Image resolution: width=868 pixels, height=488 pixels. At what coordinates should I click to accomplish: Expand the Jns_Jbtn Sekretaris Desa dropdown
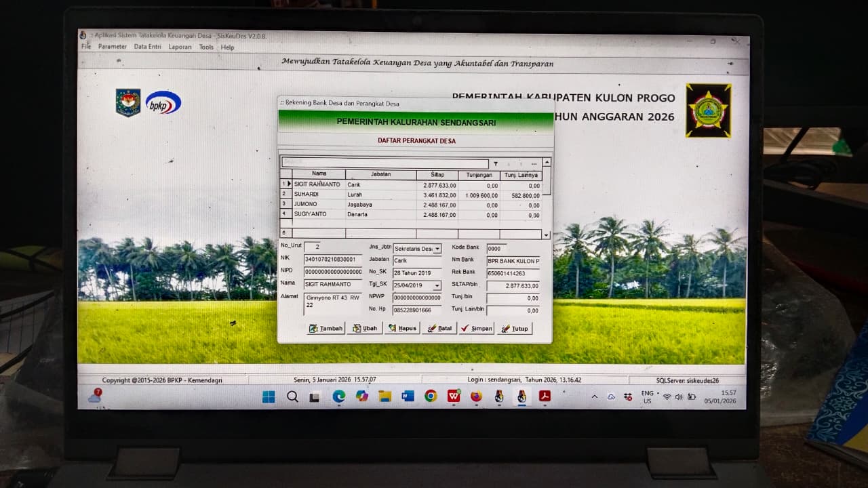click(x=437, y=249)
